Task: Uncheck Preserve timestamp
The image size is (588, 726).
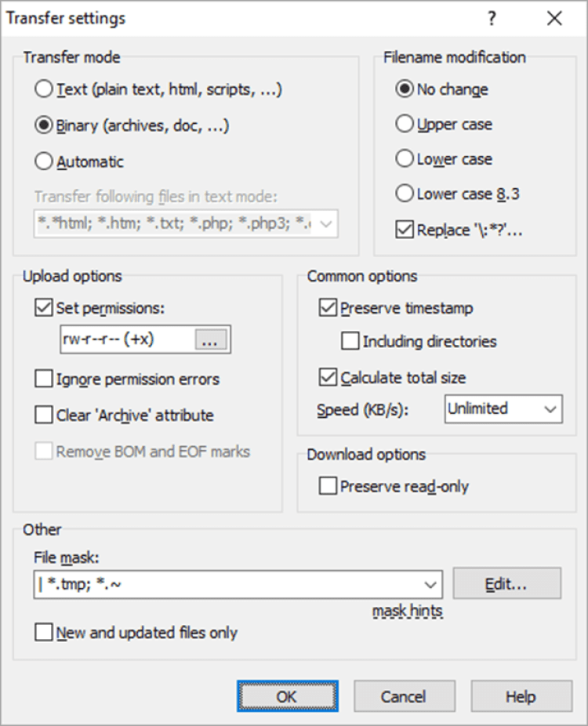Action: pyautogui.click(x=328, y=308)
